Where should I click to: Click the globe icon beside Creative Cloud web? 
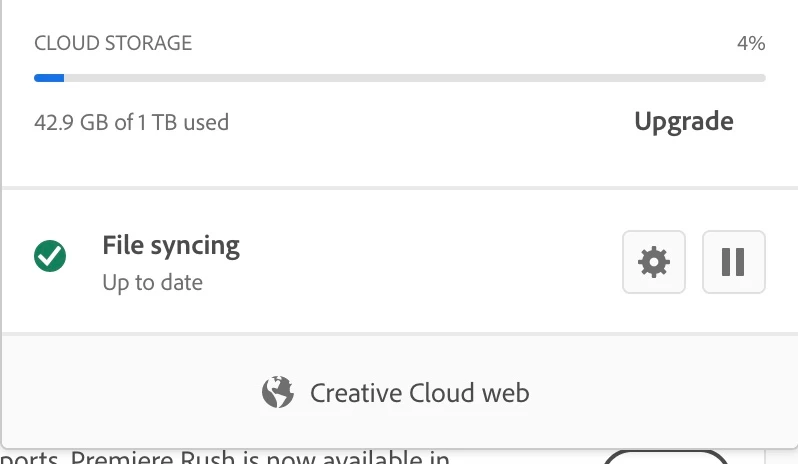277,392
